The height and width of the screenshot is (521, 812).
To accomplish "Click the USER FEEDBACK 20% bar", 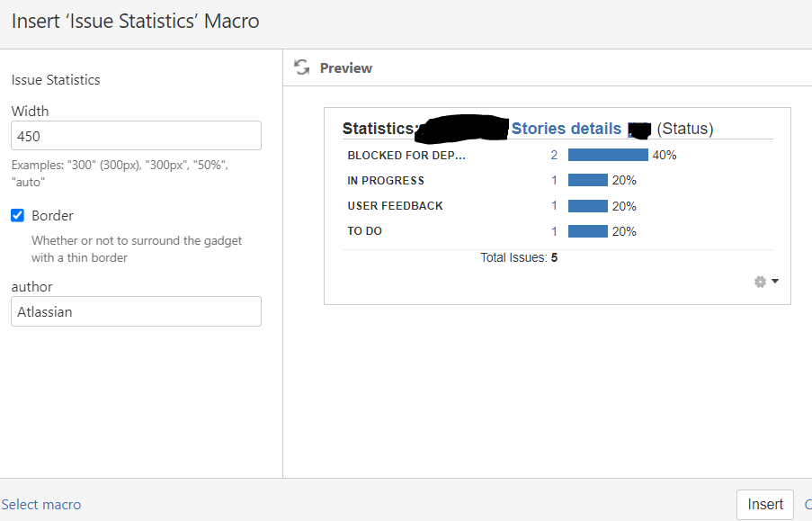I will coord(588,205).
